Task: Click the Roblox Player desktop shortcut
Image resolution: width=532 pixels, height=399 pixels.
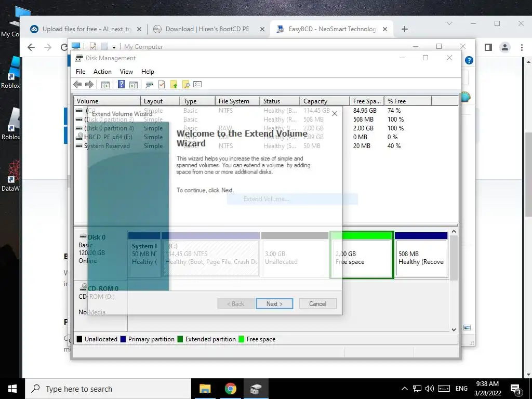Action: click(x=11, y=73)
